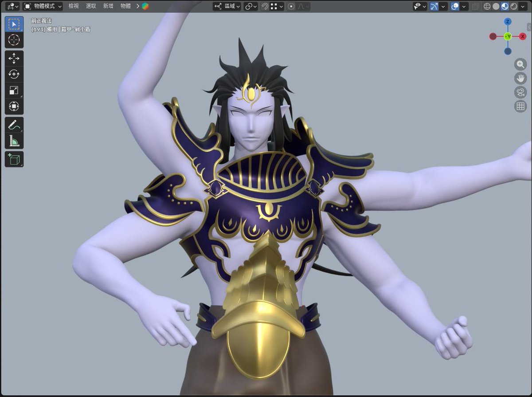Open the 區域 transform orientation dropdown
This screenshot has width=532, height=397.
tap(227, 6)
